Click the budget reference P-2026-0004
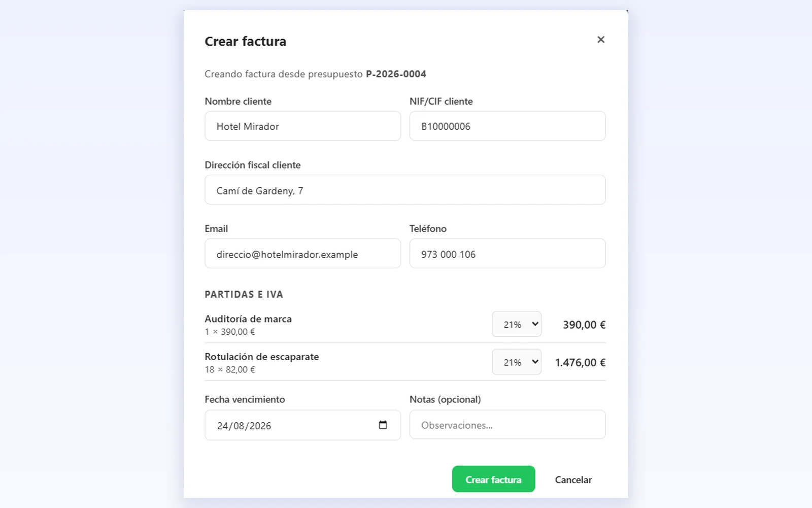Image resolution: width=812 pixels, height=508 pixels. 396,74
